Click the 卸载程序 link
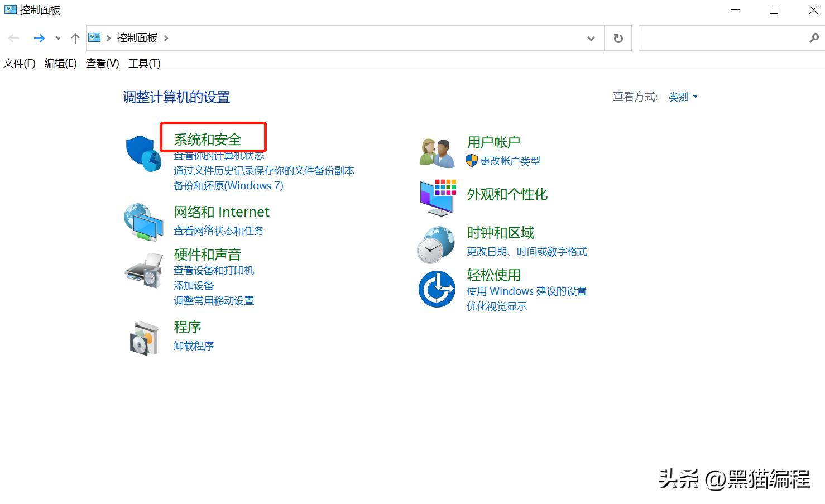The width and height of the screenshot is (825, 504). (193, 345)
